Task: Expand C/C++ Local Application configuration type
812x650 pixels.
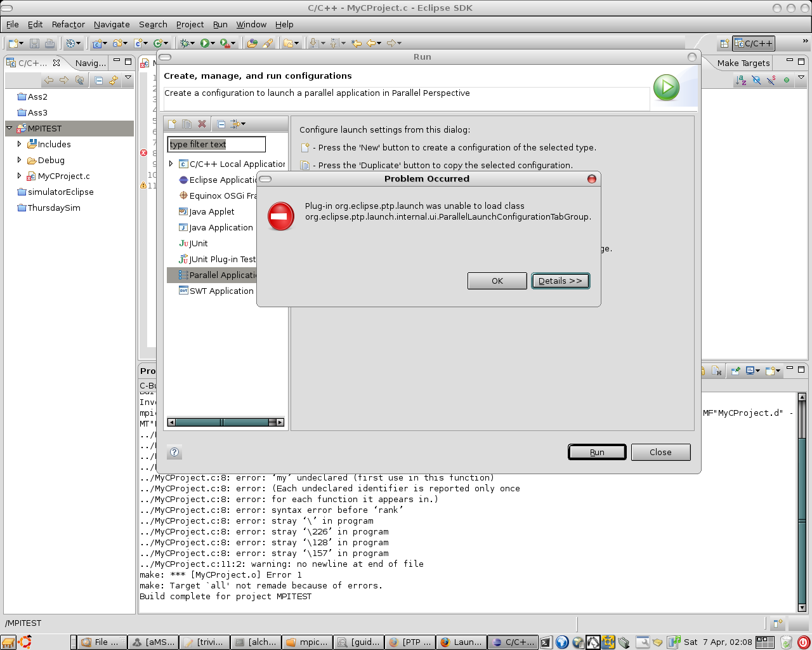Action: coord(171,164)
